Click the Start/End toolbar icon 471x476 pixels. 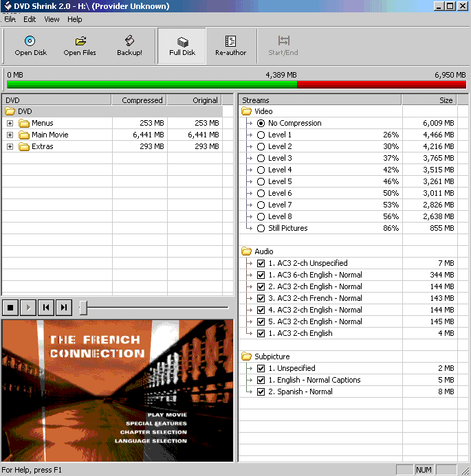283,41
